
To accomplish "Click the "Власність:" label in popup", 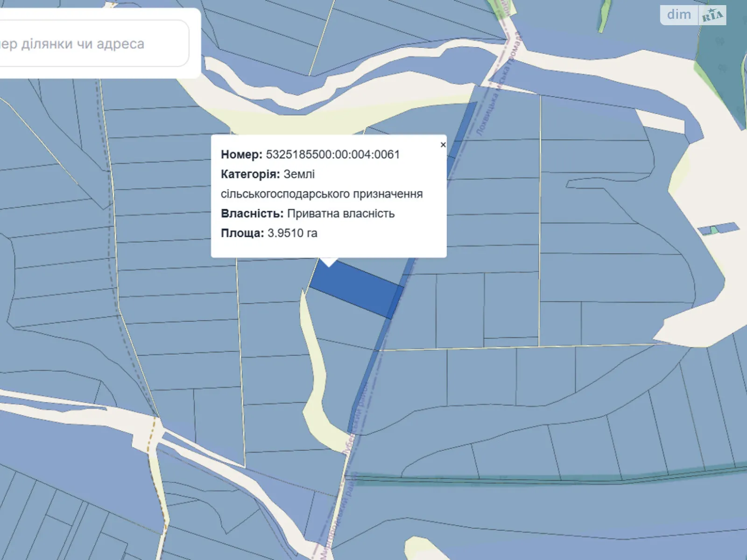I will click(252, 213).
